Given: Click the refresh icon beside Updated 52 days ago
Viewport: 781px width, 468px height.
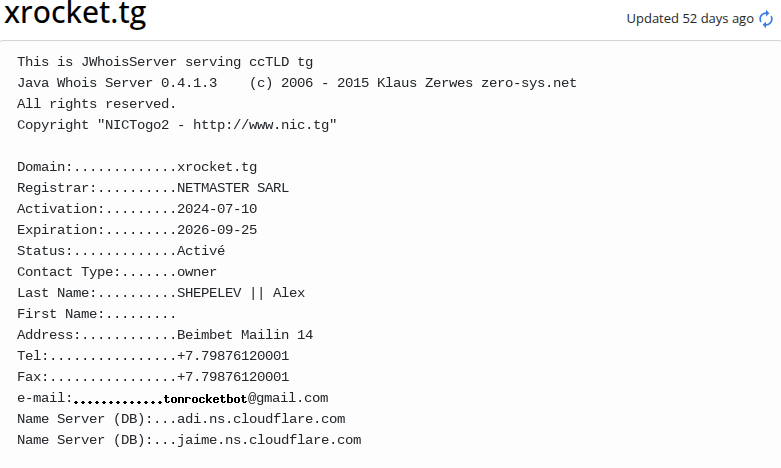Looking at the screenshot, I should (766, 19).
